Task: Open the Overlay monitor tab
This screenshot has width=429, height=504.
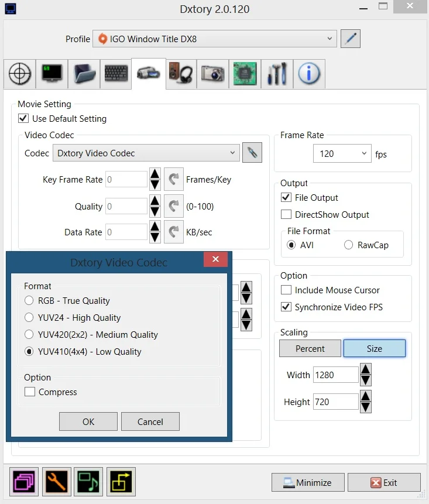Action: (52, 74)
